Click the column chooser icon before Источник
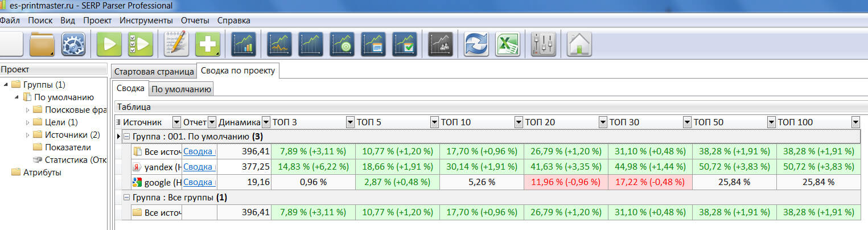This screenshot has width=868, height=230. click(x=118, y=122)
